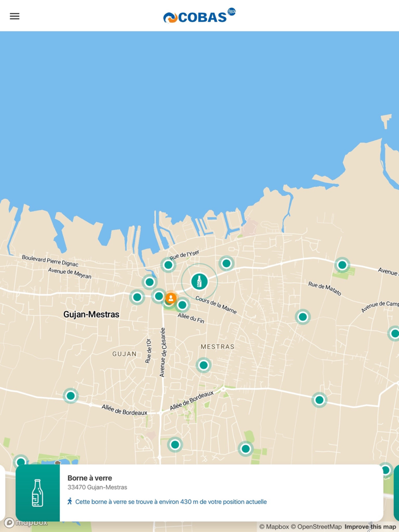Tap the Boulevard Pierre Dignac label
This screenshot has height=532, width=399.
coord(50,260)
